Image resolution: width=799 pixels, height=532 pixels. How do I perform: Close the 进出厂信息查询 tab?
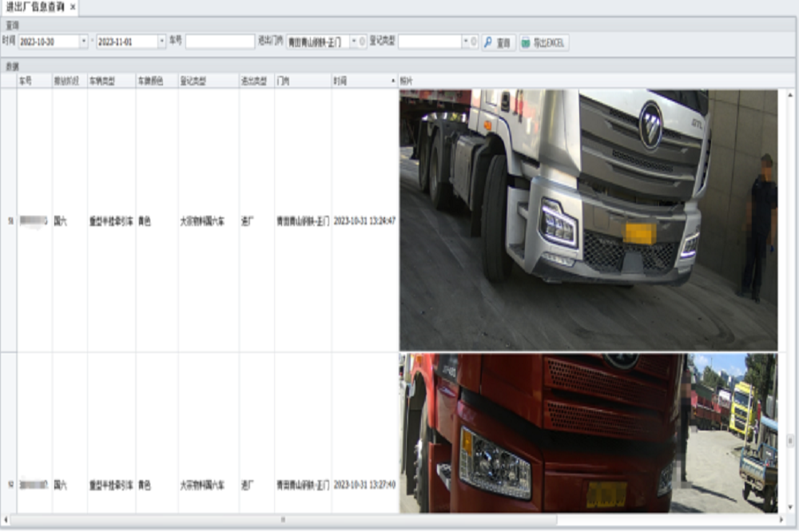tap(73, 6)
